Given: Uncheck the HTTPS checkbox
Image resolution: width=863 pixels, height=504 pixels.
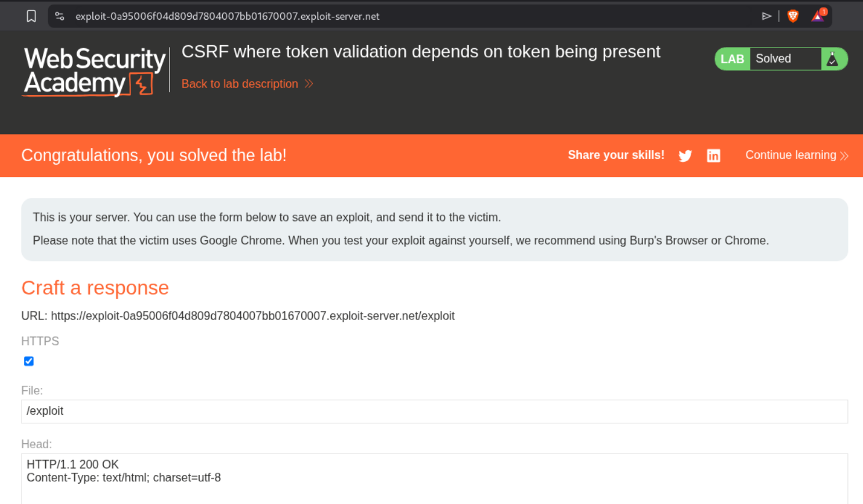Looking at the screenshot, I should 29,361.
